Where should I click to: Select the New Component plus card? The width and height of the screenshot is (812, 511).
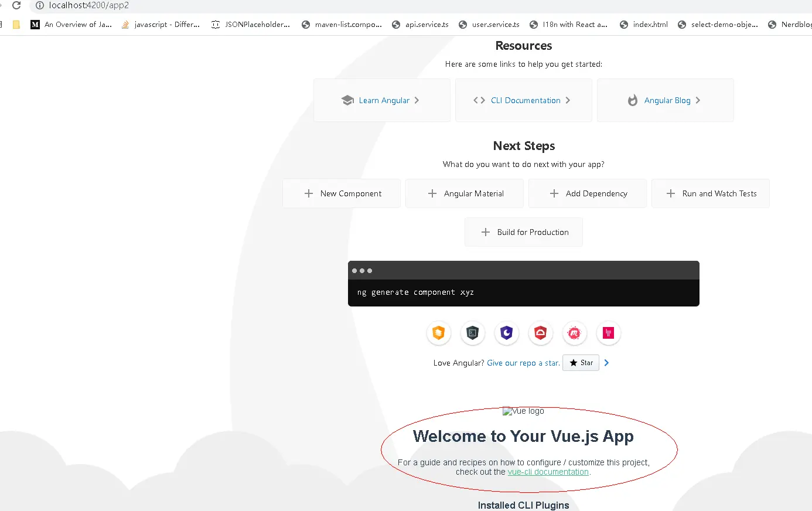pyautogui.click(x=342, y=193)
